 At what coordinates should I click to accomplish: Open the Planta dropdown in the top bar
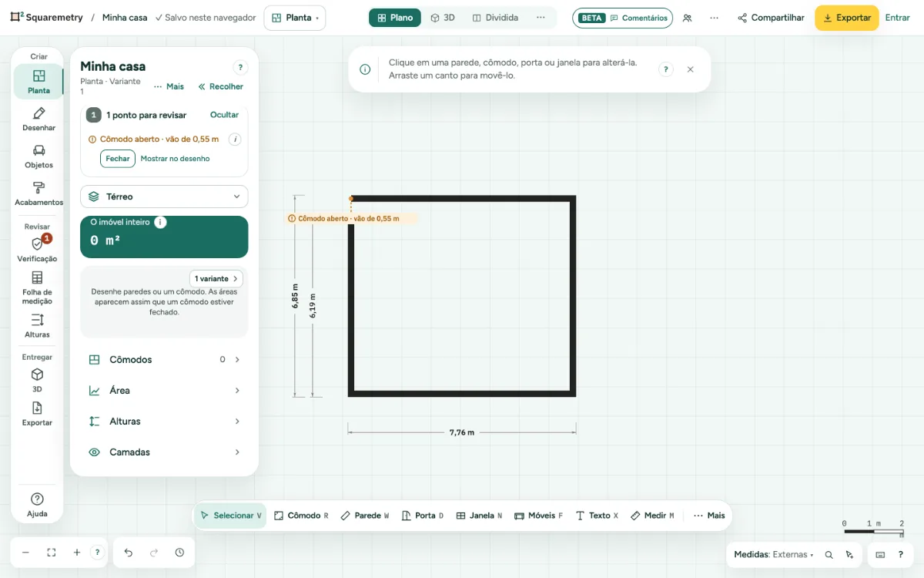click(295, 18)
